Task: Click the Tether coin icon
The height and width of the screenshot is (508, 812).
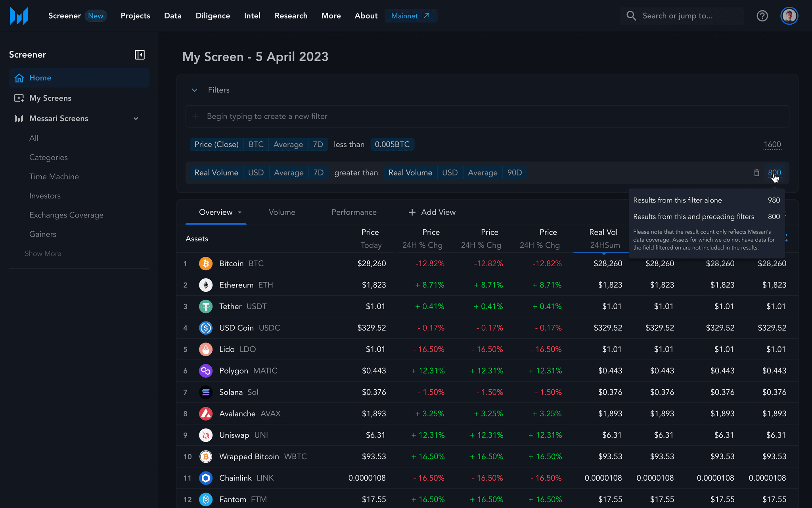Action: click(x=206, y=306)
